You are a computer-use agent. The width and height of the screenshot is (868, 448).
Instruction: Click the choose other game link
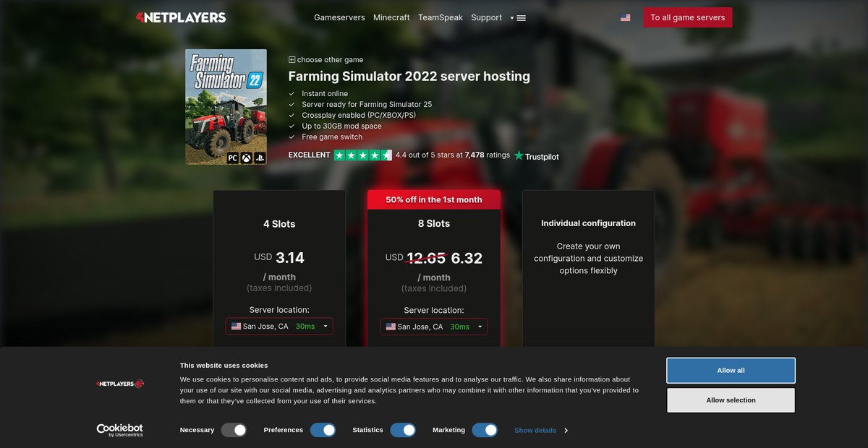click(330, 60)
